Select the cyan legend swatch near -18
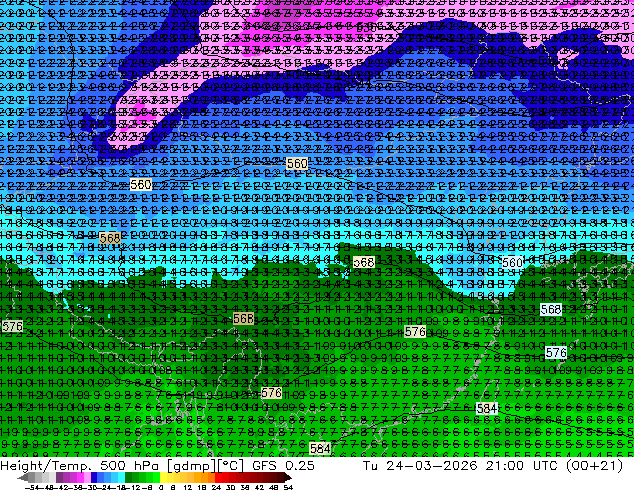634x490 pixels. pyautogui.click(x=122, y=478)
